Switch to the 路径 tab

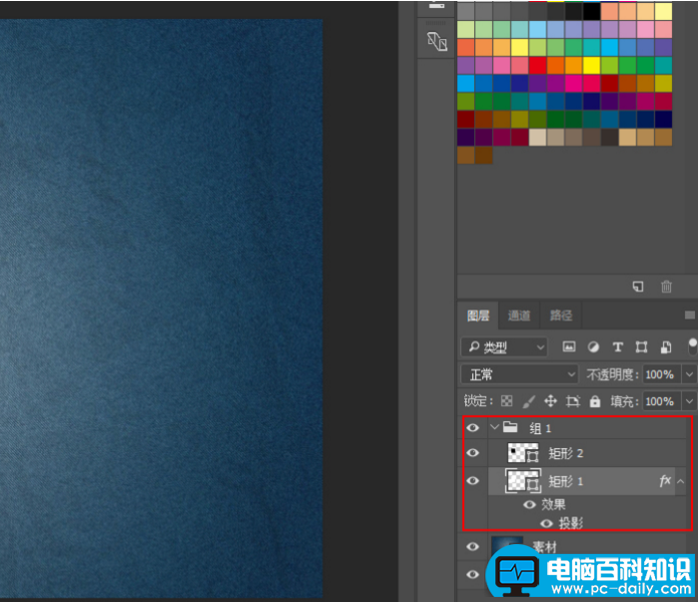tap(561, 315)
